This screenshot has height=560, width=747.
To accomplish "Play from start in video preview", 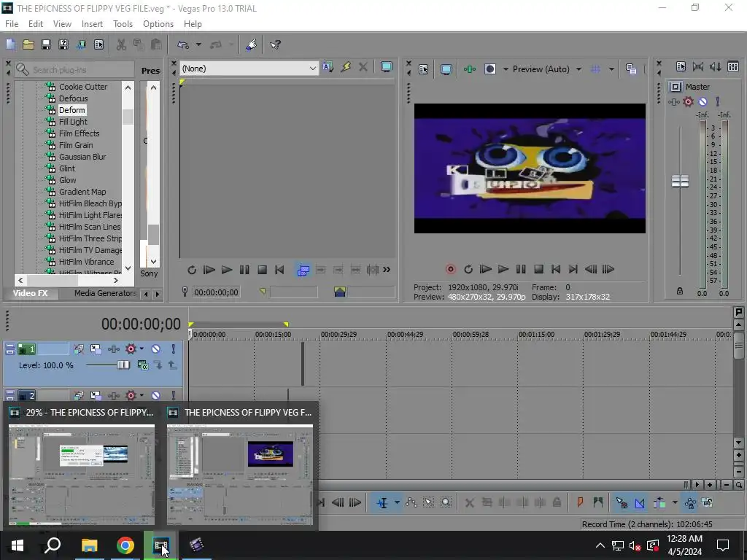I will 485,270.
